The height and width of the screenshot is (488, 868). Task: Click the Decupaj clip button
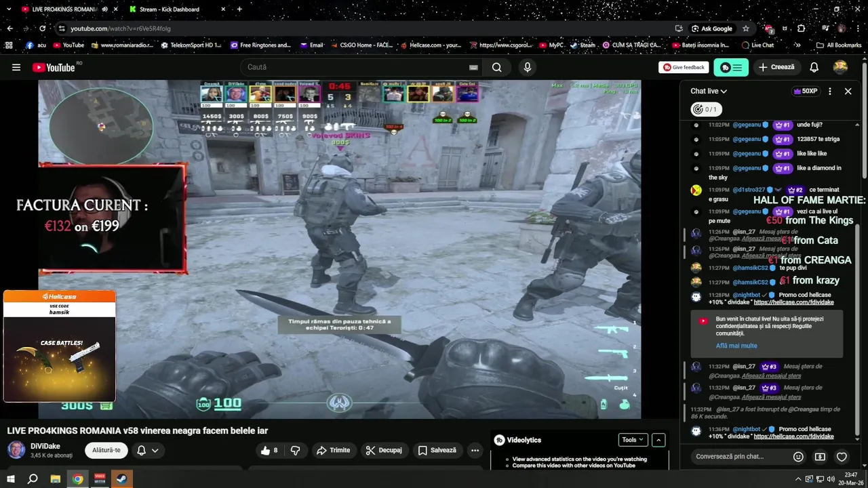tap(384, 450)
